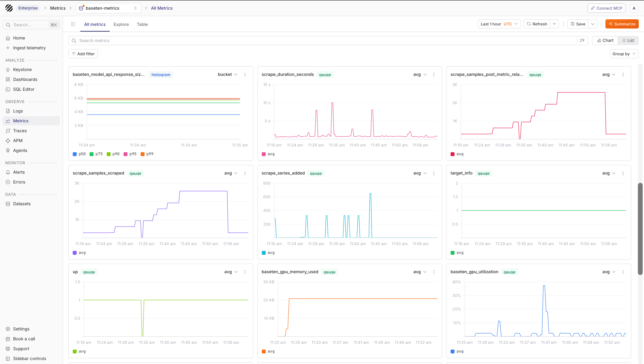Open Keystone in the sidebar
The image size is (644, 364).
[31, 70]
